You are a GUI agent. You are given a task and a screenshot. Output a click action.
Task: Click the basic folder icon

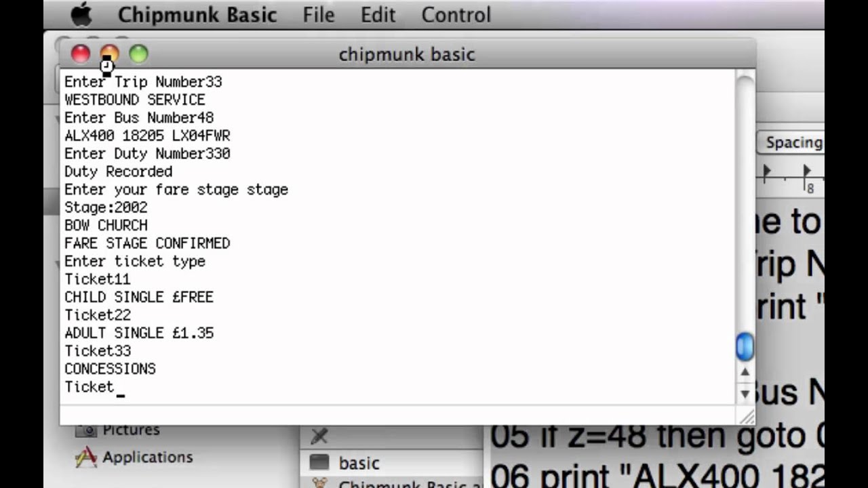point(319,463)
